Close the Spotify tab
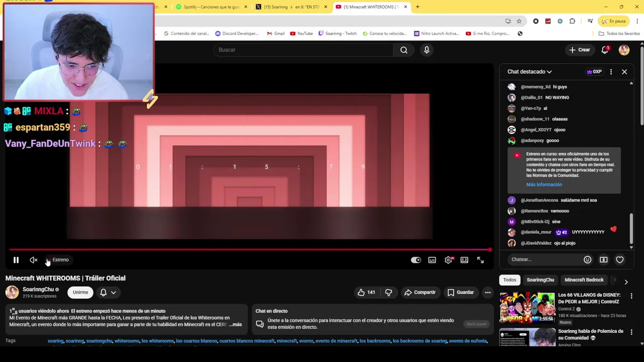Viewport: 644px width, 362px height. 246,7
